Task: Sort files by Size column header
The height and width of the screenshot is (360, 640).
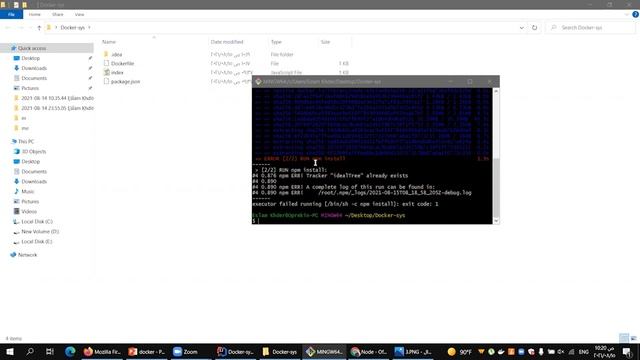Action: (x=325, y=42)
